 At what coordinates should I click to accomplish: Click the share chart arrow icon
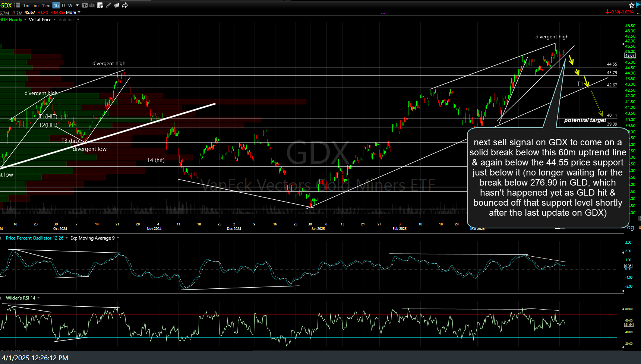[124, 5]
